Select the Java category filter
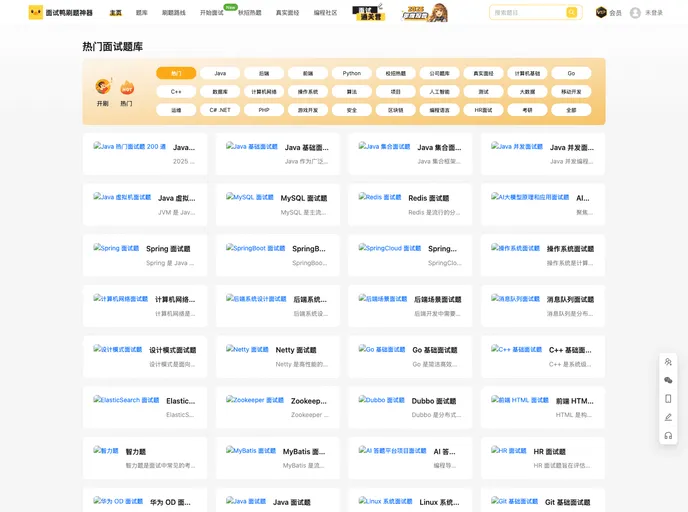Image resolution: width=688 pixels, height=512 pixels. coord(220,73)
